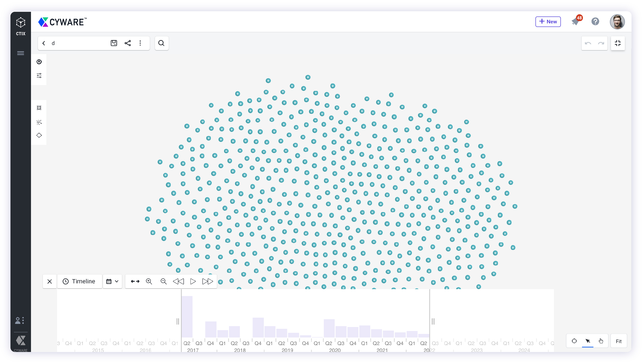Open the user profile avatar menu

(617, 22)
